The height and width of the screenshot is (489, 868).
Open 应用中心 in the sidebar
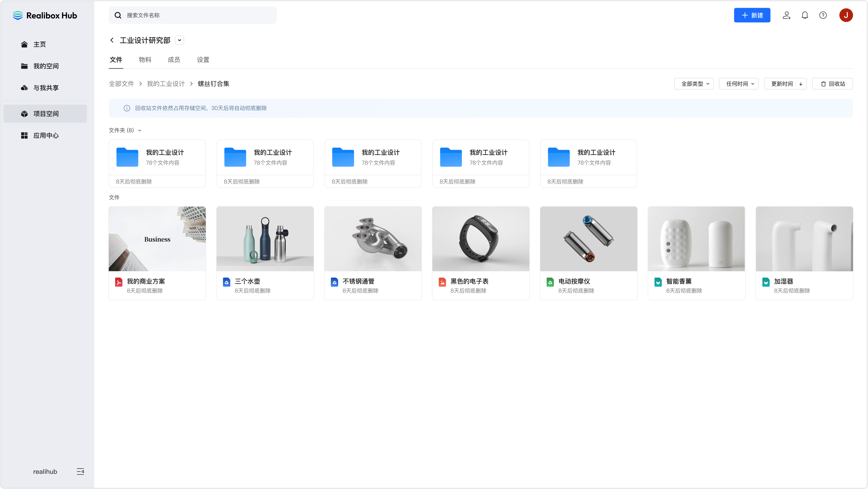click(x=45, y=135)
